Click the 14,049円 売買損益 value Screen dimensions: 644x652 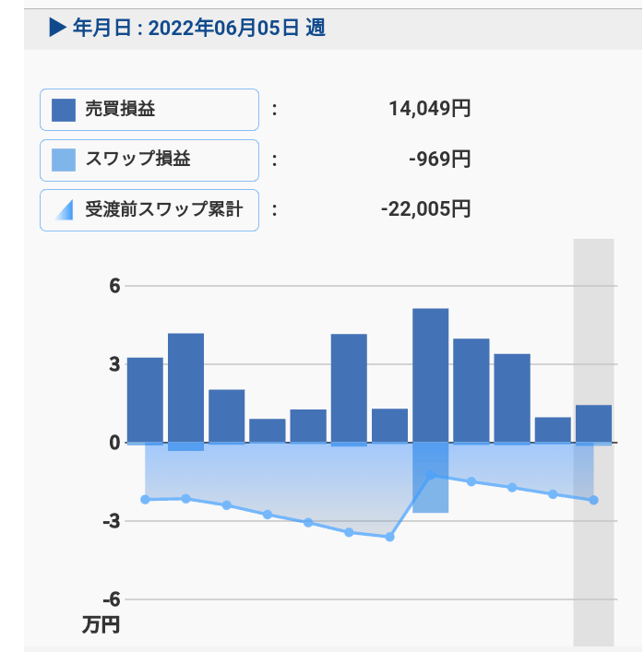[429, 110]
